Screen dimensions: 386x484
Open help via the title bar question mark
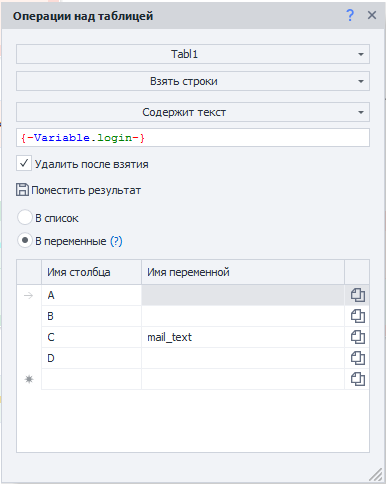(x=350, y=15)
